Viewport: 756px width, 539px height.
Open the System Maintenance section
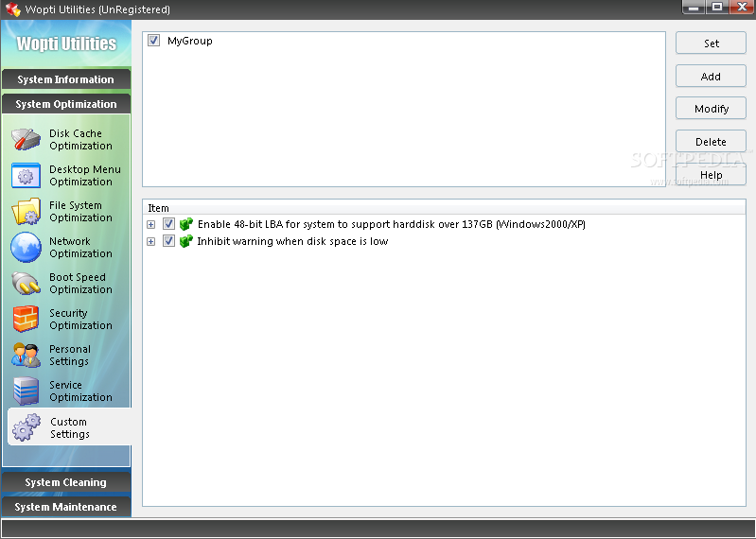[66, 507]
